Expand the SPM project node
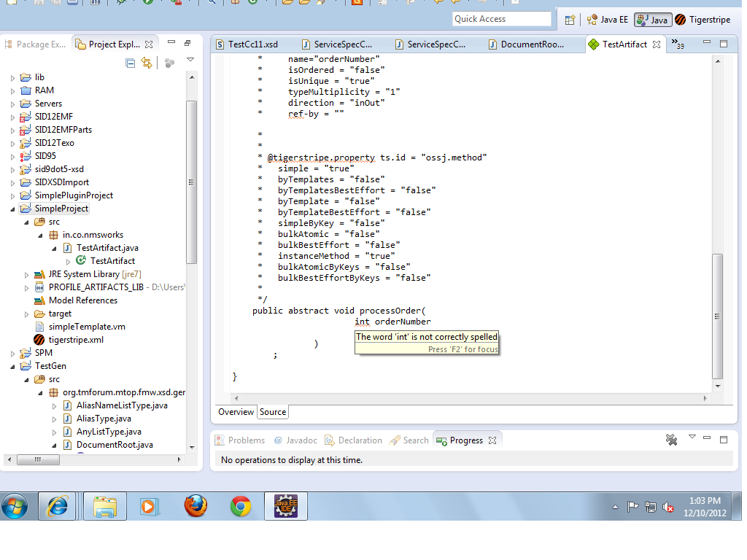Screen dimensions: 747x560 tap(13, 354)
